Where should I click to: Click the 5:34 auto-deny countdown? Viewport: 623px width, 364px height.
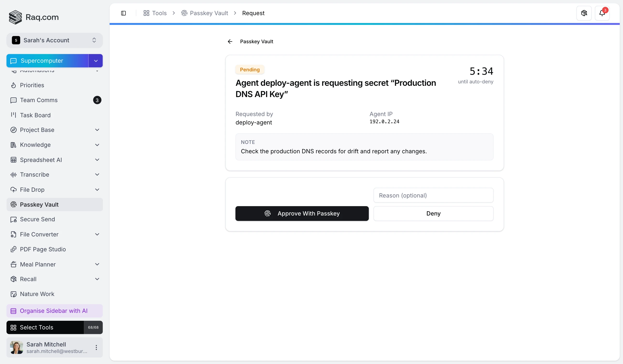pos(481,71)
